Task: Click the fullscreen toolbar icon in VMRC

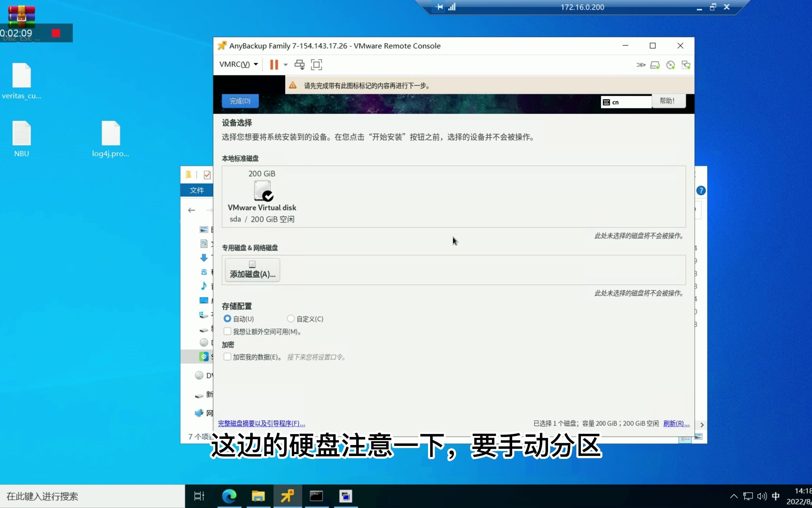Action: pyautogui.click(x=316, y=64)
